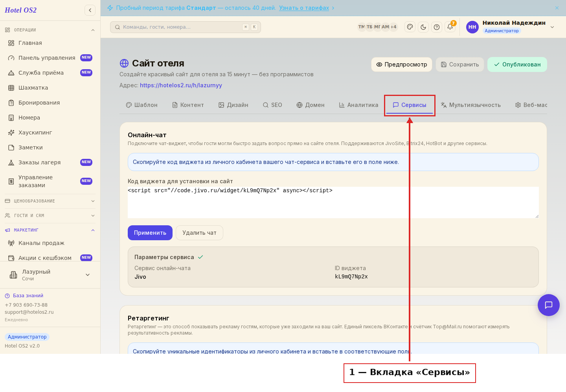Click widget ID value kL9mQ7Np2x
Screen dimensions: 566x392
351,277
